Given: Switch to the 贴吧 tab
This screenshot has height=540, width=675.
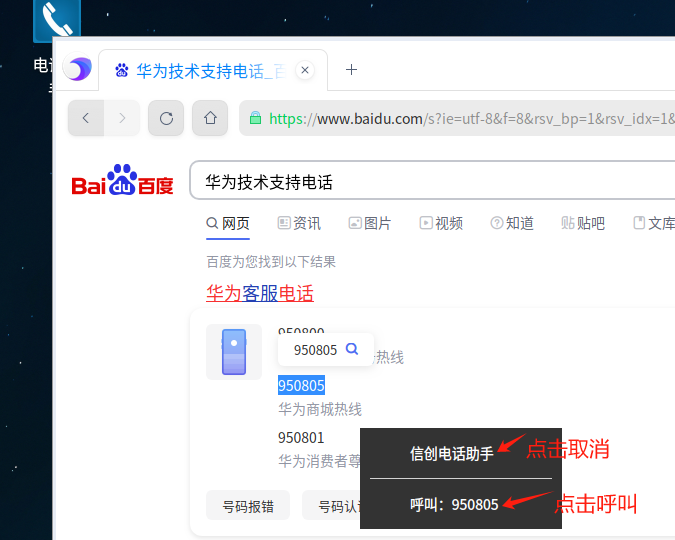Looking at the screenshot, I should [583, 223].
